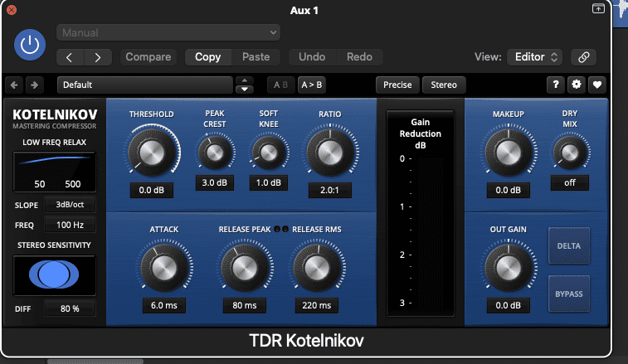Screen dimensions: 628x364
Task: Click the A > B copy button
Action: pos(312,85)
